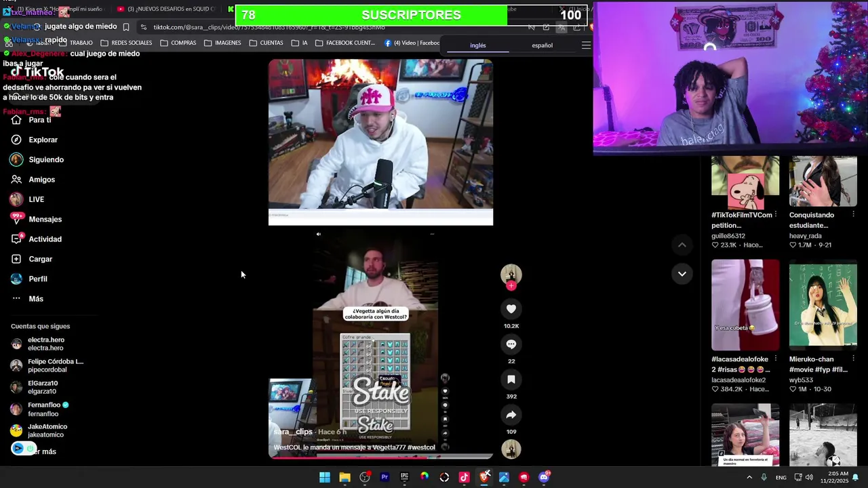This screenshot has width=868, height=488.
Task: Open the TikTok app in the taskbar
Action: point(464,477)
